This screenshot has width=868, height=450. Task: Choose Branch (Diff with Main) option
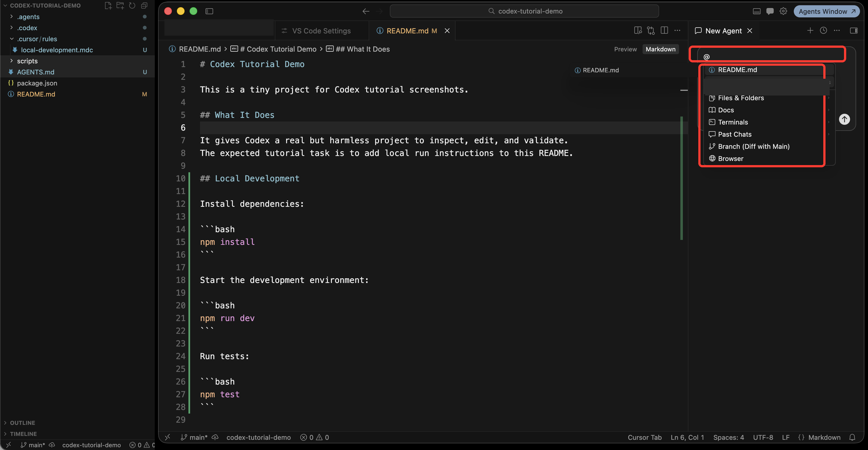point(769,146)
